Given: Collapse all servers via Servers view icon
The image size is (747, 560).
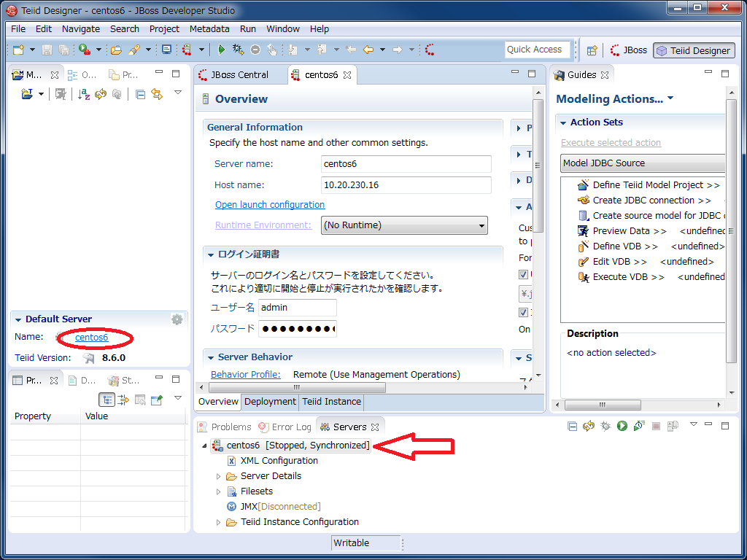Looking at the screenshot, I should 572,426.
